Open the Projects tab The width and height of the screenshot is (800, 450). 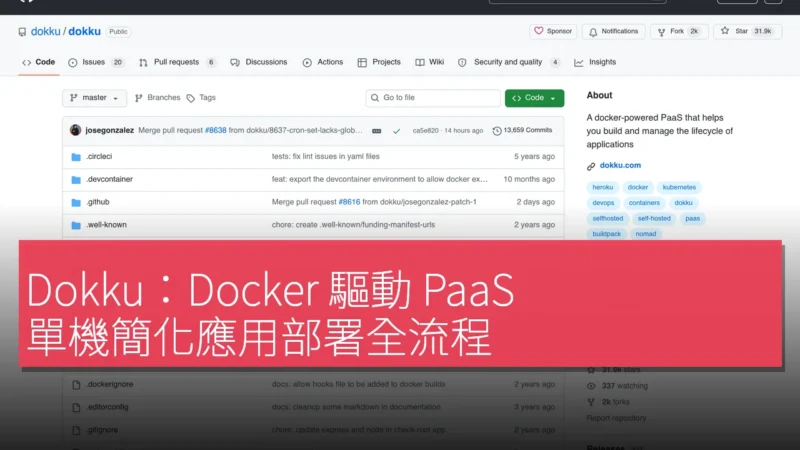pos(379,62)
